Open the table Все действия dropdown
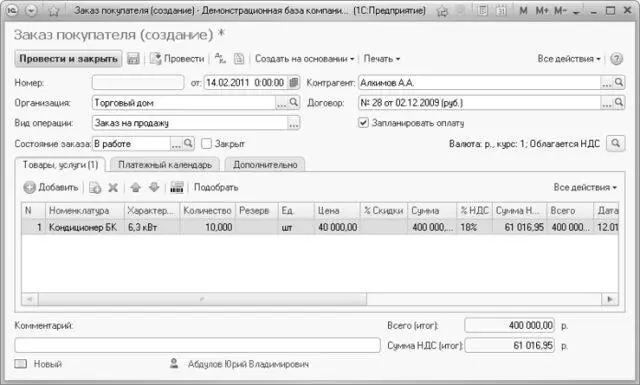The image size is (640, 385). click(x=585, y=187)
